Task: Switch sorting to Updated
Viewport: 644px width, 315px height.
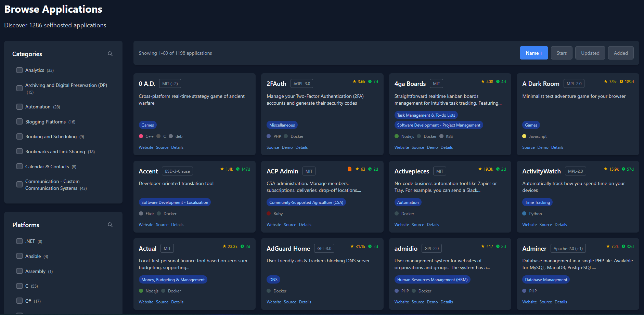Action: (x=590, y=53)
